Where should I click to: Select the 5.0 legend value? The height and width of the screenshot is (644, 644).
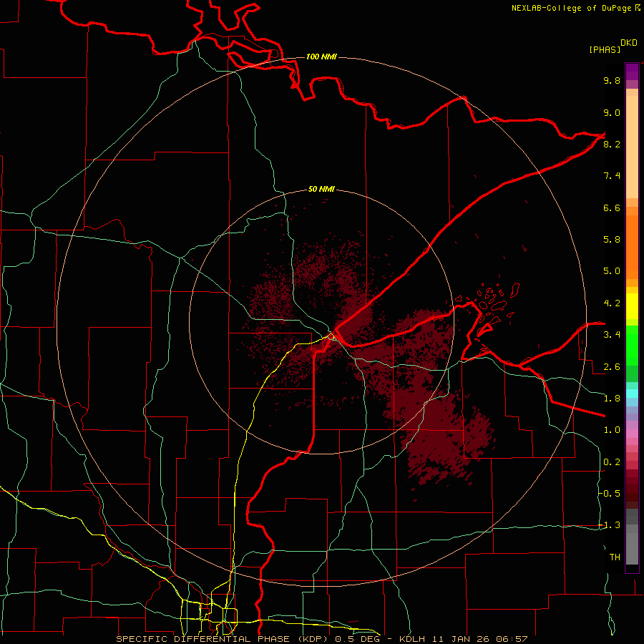(612, 271)
